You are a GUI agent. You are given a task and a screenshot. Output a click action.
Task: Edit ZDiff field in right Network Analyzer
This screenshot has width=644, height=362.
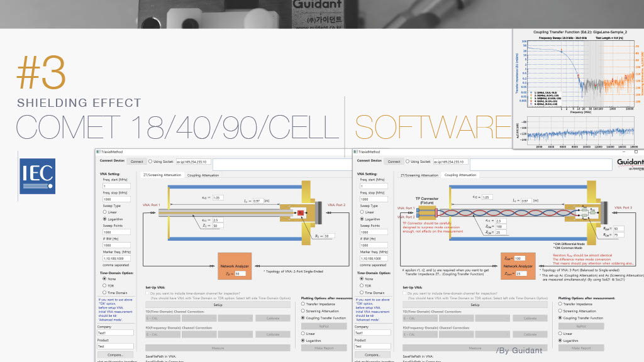(519, 258)
